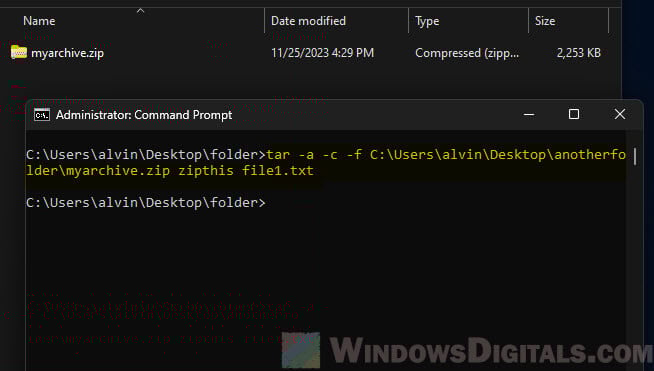Click the empty C:\Users\alvin\Desktop\folder> prompt
Viewport: 654px width, 371px height.
point(146,203)
